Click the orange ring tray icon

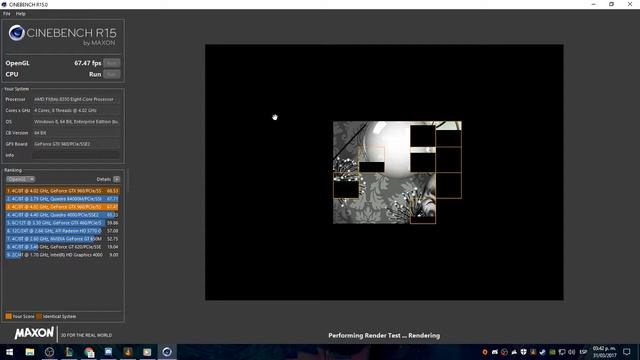tap(485, 352)
